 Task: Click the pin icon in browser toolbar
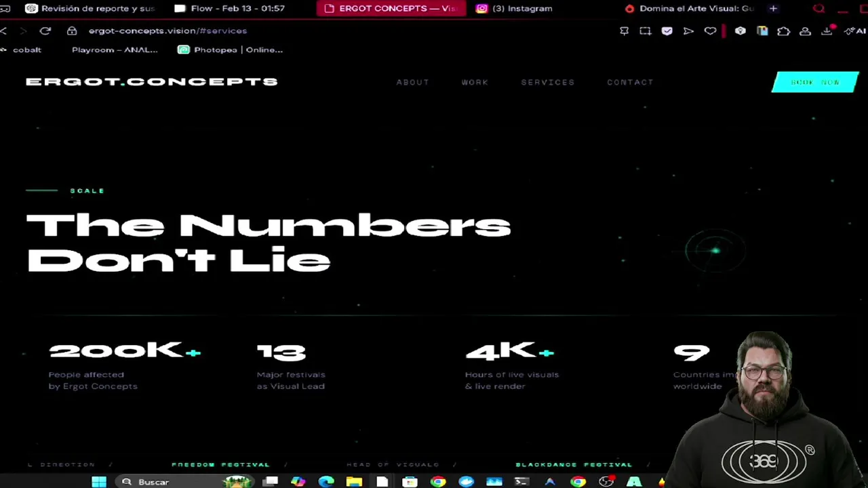[624, 31]
